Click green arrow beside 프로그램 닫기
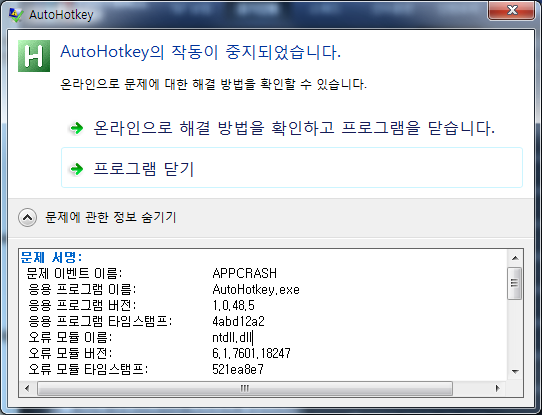Image resolution: width=542 pixels, height=415 pixels. tap(76, 169)
